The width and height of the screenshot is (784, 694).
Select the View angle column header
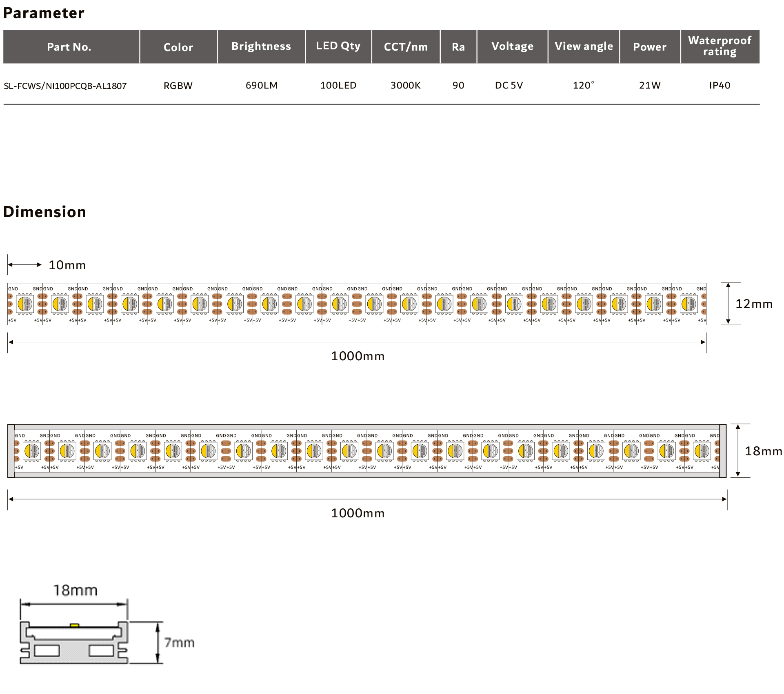click(584, 46)
